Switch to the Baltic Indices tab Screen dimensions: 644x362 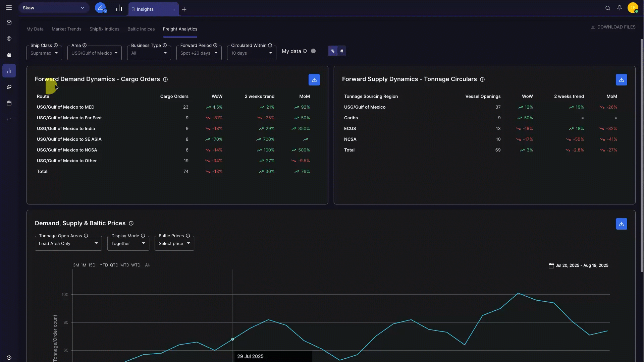[x=141, y=29]
